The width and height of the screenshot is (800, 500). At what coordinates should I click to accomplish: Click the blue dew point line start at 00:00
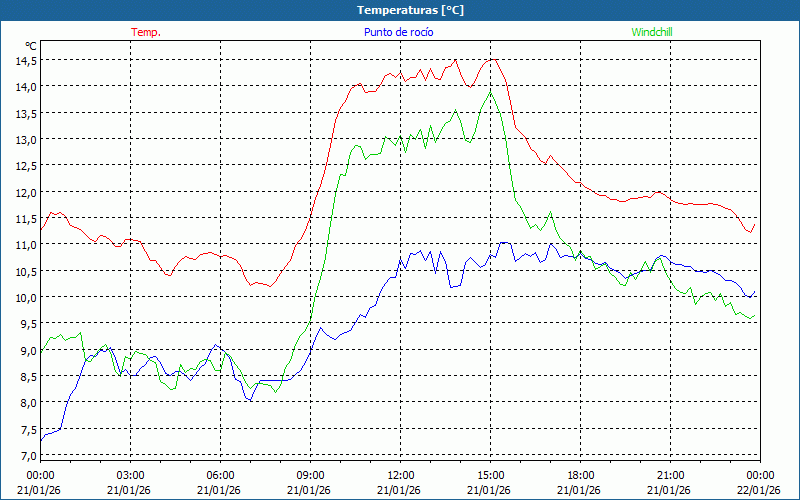(41, 439)
